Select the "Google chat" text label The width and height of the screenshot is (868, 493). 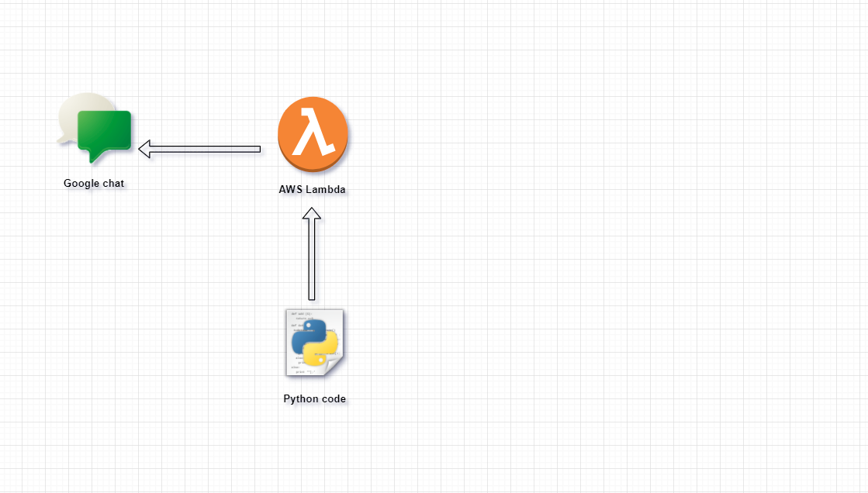(x=94, y=184)
